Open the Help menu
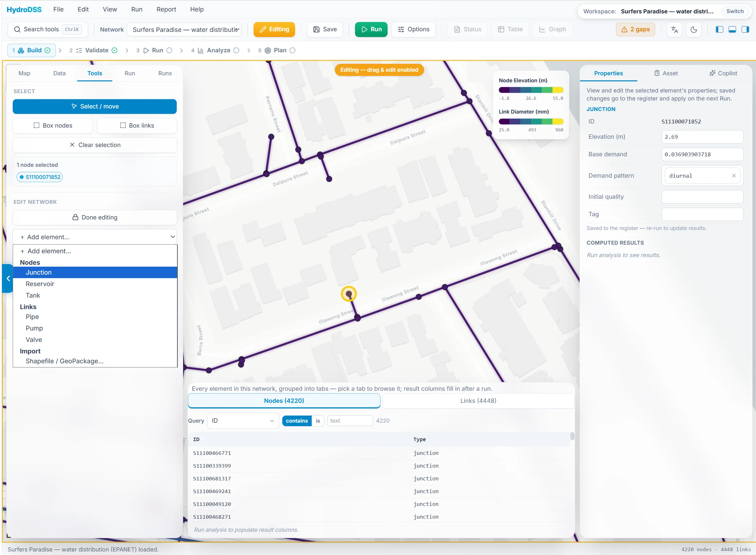Viewport: 756px width, 555px height. click(197, 9)
